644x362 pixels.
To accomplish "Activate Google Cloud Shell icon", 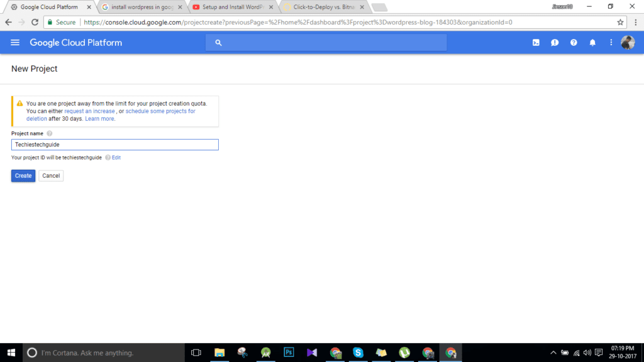I will (x=536, y=43).
